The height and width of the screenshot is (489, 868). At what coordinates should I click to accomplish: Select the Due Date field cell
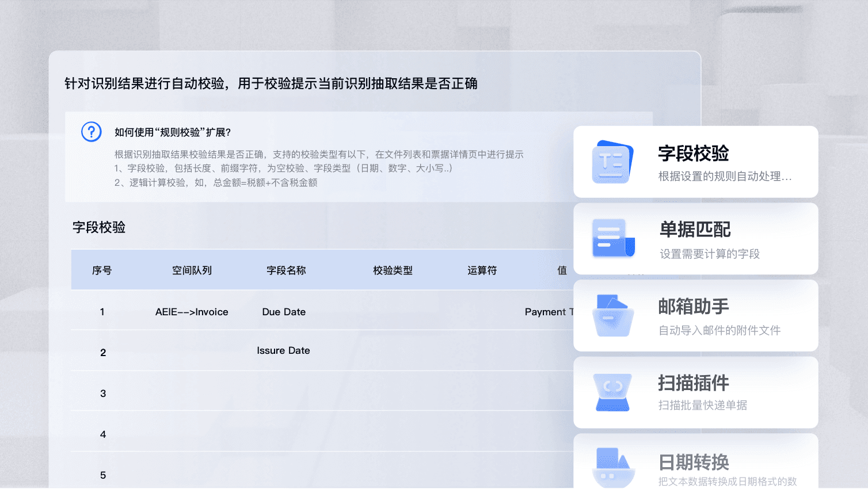tap(284, 312)
